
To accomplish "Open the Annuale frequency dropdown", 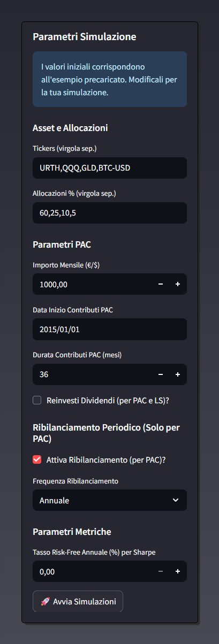I will click(110, 500).
